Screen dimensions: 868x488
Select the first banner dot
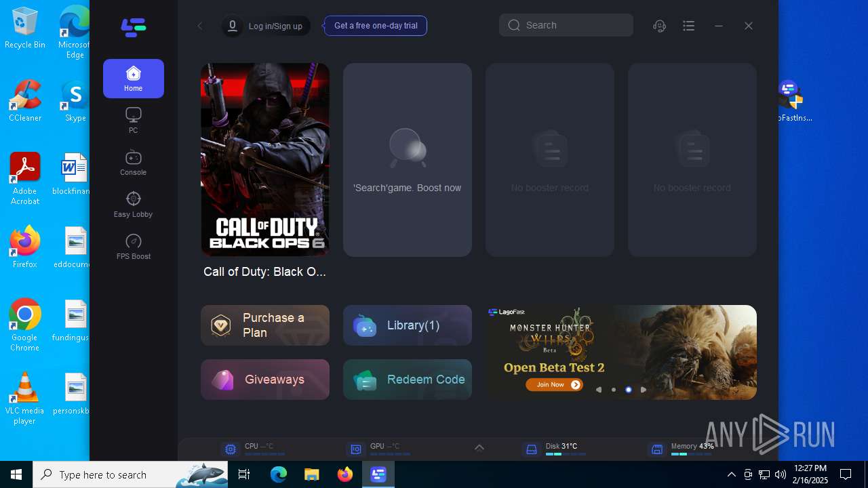[x=614, y=390]
